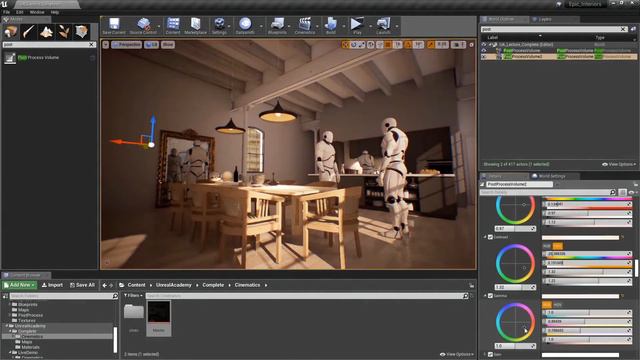
Task: Maximize or restore the viewport
Action: pyautogui.click(x=471, y=44)
